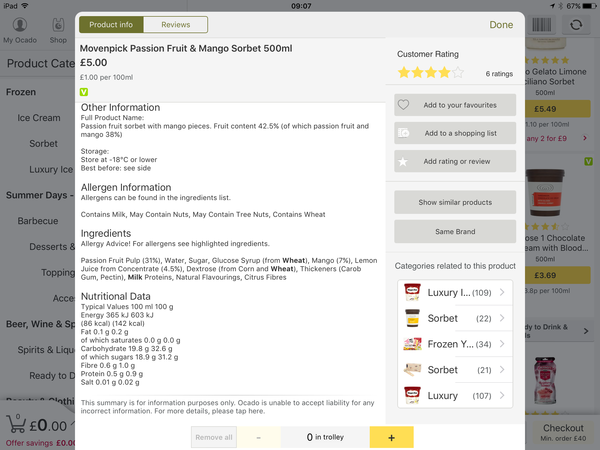Switch to the Reviews tab
Screen dimensions: 600x450
176,24
